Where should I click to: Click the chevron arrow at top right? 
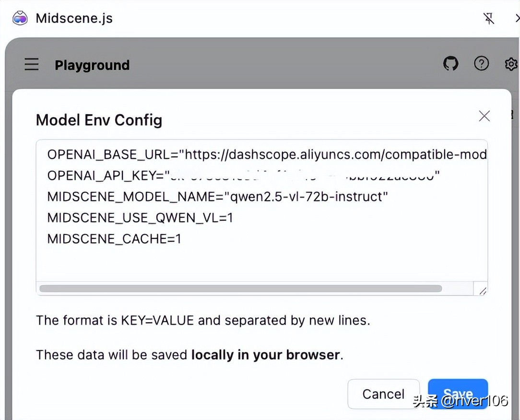[x=517, y=19]
